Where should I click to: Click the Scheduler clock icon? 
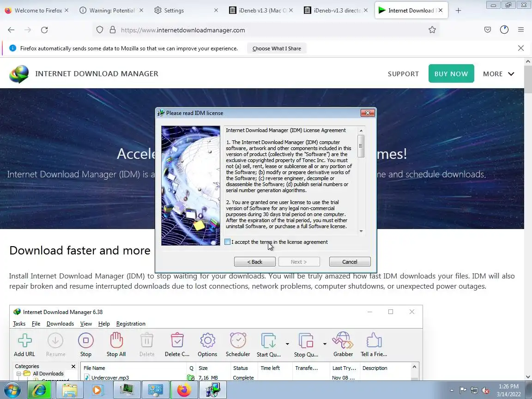pos(238,340)
